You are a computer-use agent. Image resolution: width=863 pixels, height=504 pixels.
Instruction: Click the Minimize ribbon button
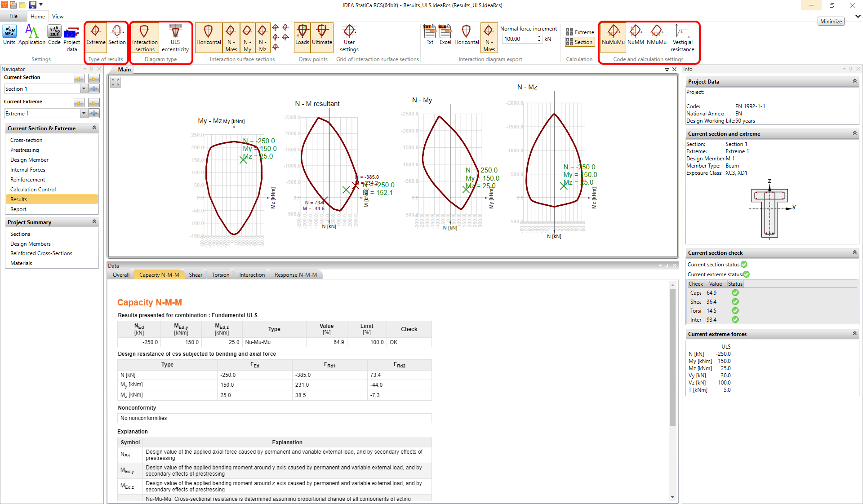pyautogui.click(x=830, y=22)
